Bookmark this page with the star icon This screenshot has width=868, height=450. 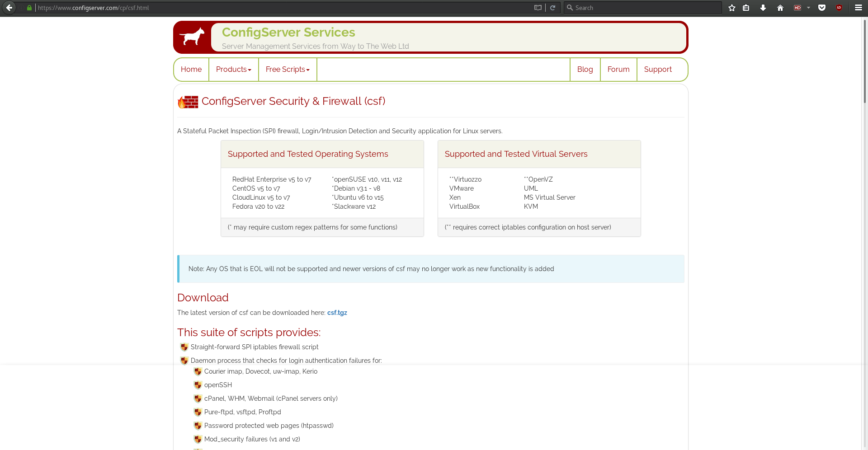click(732, 8)
